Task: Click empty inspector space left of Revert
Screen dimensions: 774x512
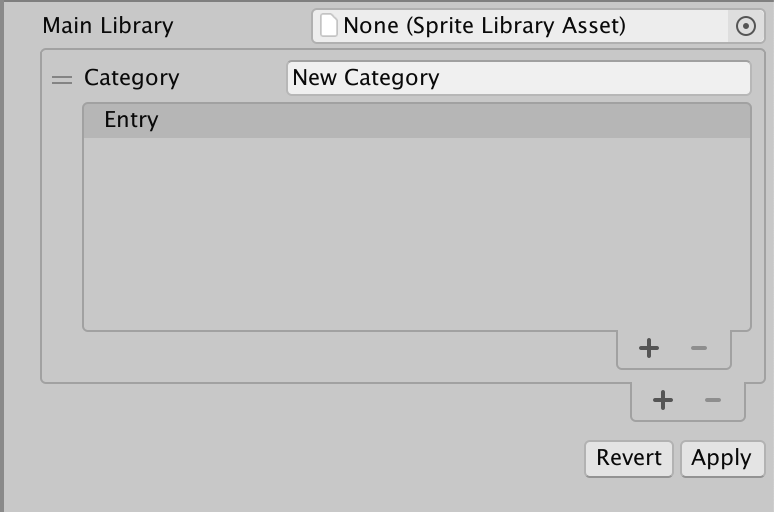Action: [x=300, y=458]
